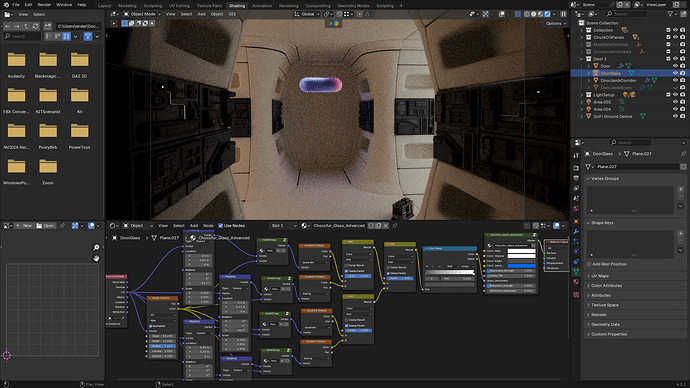
Task: Open the Modifiers properties tab
Action: pos(576,231)
